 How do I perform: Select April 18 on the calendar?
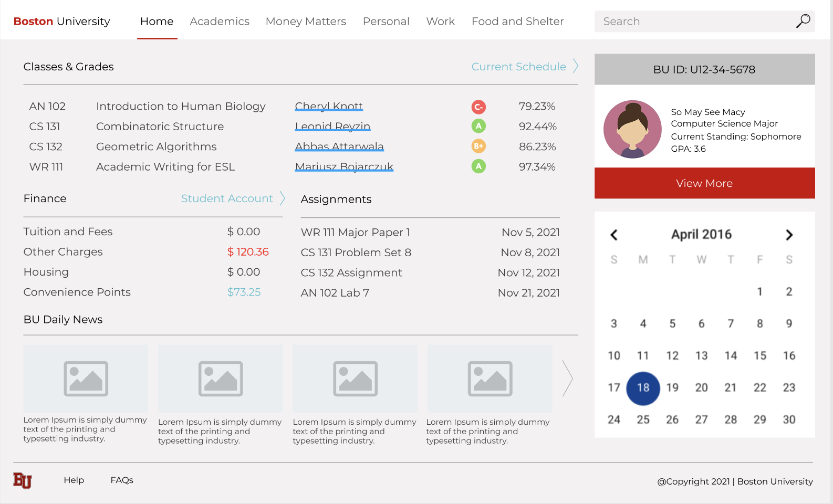point(643,388)
